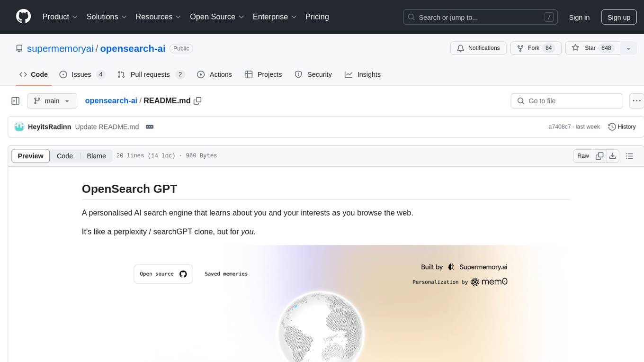Screen dimensions: 644x362
Task: Expand the Open Source menu
Action: click(x=217, y=17)
